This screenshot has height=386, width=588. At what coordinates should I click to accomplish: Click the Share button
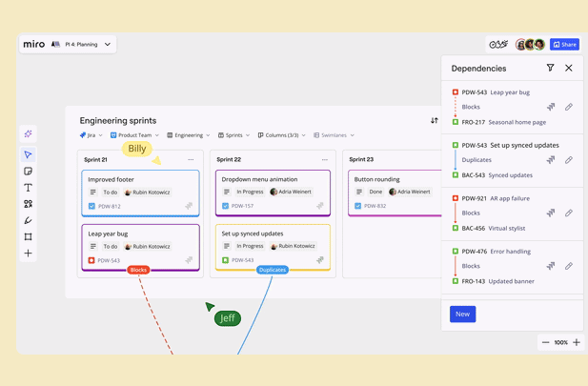(x=564, y=44)
